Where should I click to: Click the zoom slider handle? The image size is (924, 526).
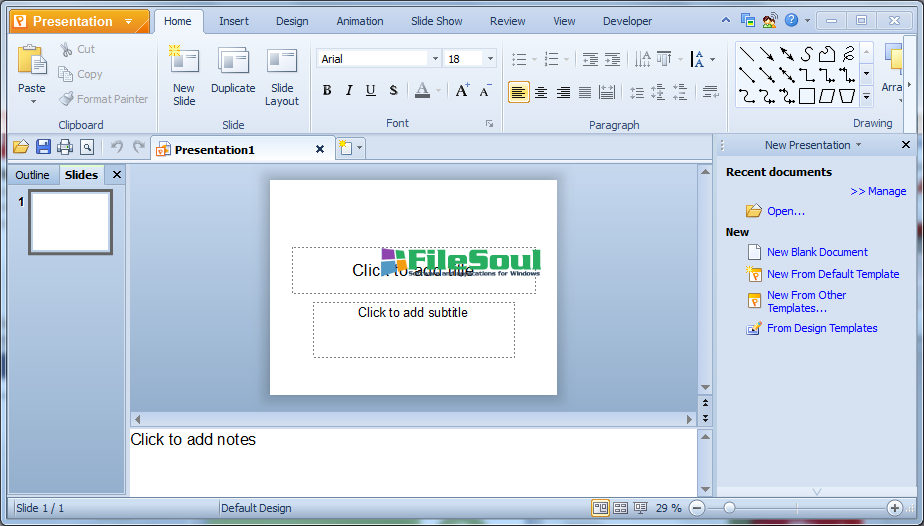click(x=729, y=508)
